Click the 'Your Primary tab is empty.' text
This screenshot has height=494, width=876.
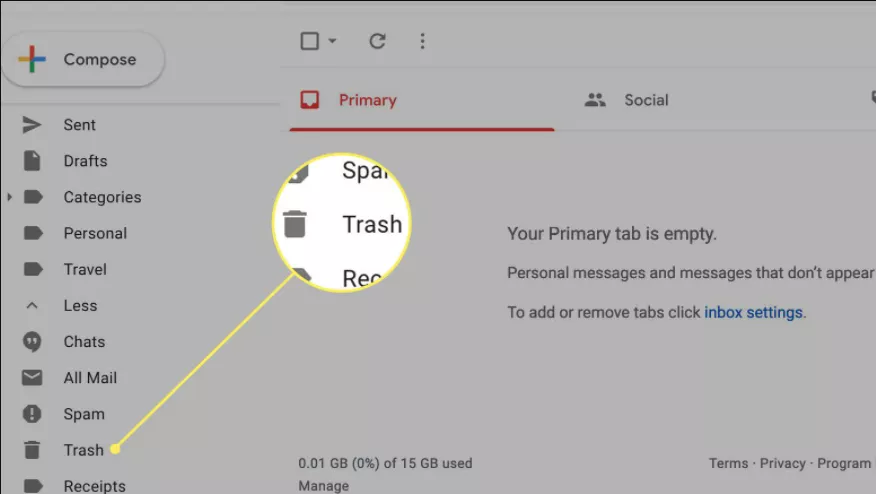(x=612, y=234)
